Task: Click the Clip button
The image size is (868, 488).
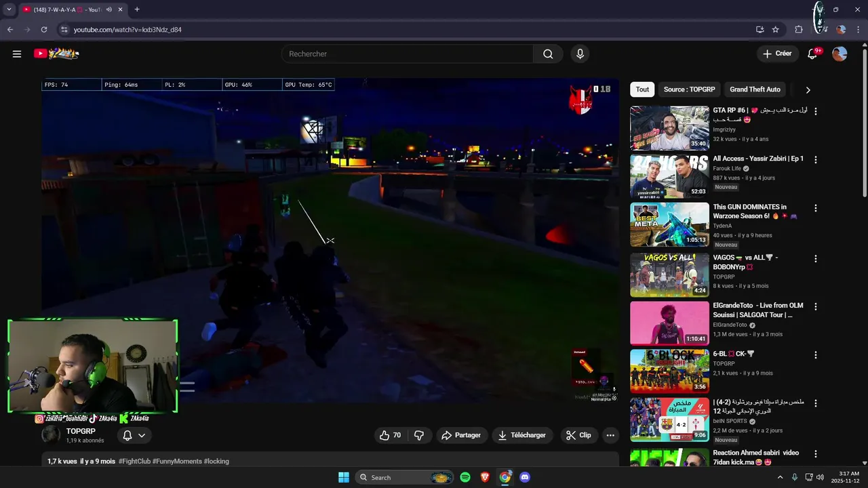Action: point(578,435)
